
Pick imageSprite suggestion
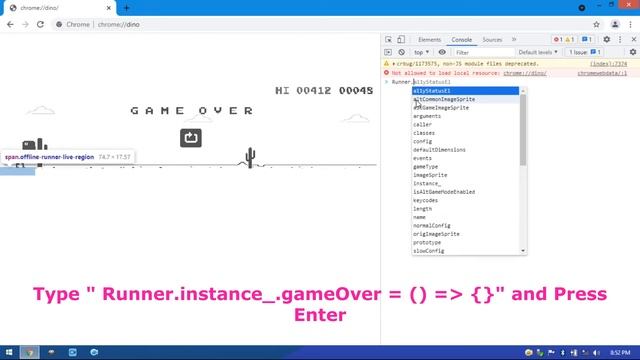[465, 175]
